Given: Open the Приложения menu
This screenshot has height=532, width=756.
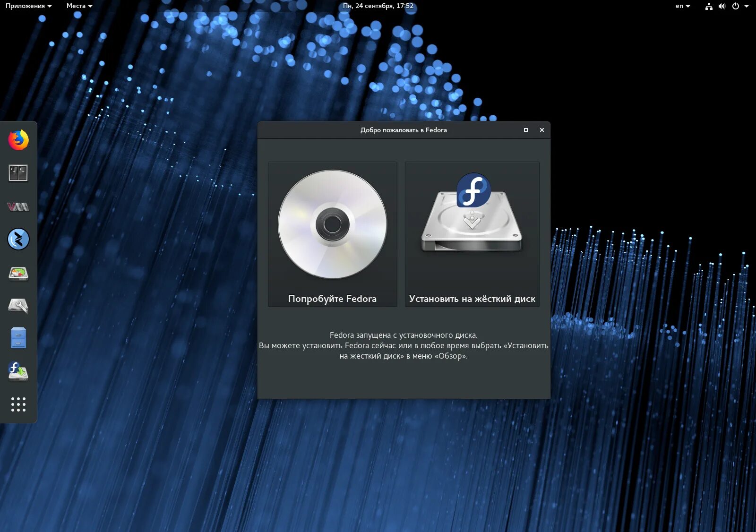Looking at the screenshot, I should (x=28, y=6).
